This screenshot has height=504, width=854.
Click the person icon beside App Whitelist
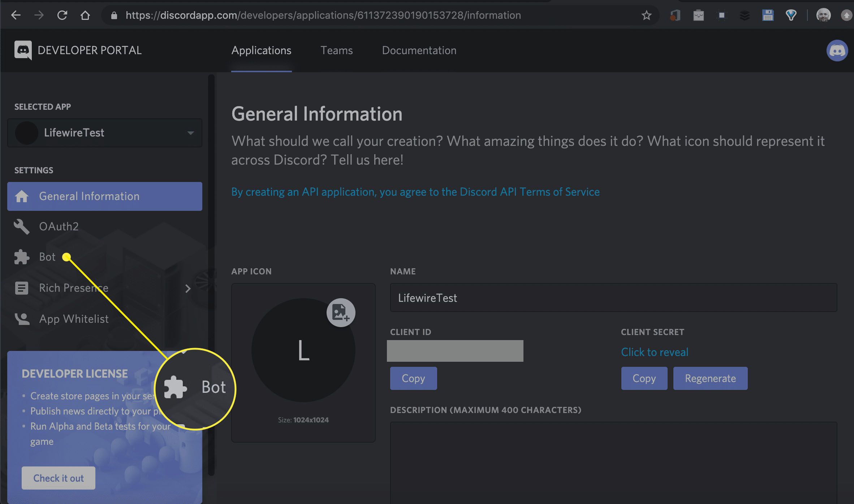[x=22, y=319]
